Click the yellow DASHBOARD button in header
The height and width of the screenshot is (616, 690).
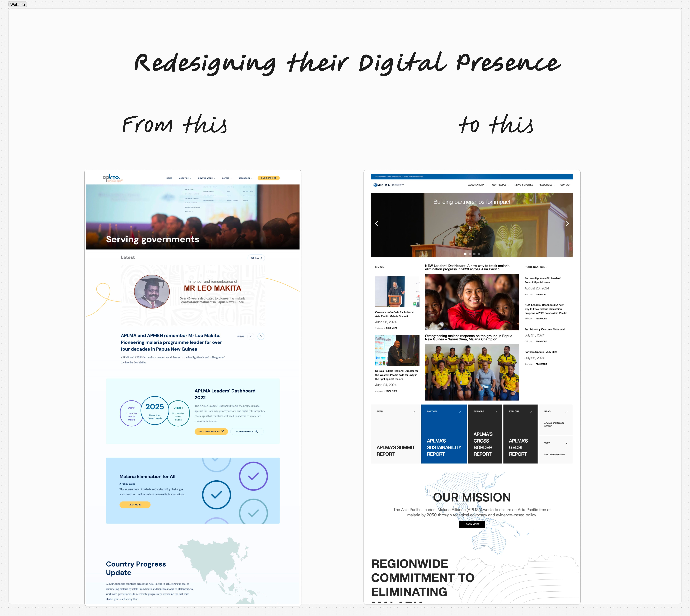pyautogui.click(x=269, y=178)
